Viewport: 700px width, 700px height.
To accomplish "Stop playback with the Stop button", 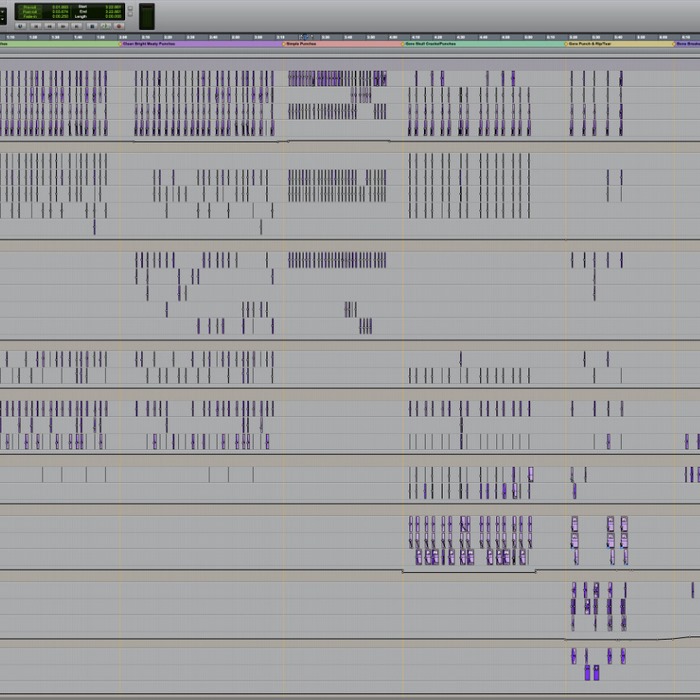I will click(93, 26).
